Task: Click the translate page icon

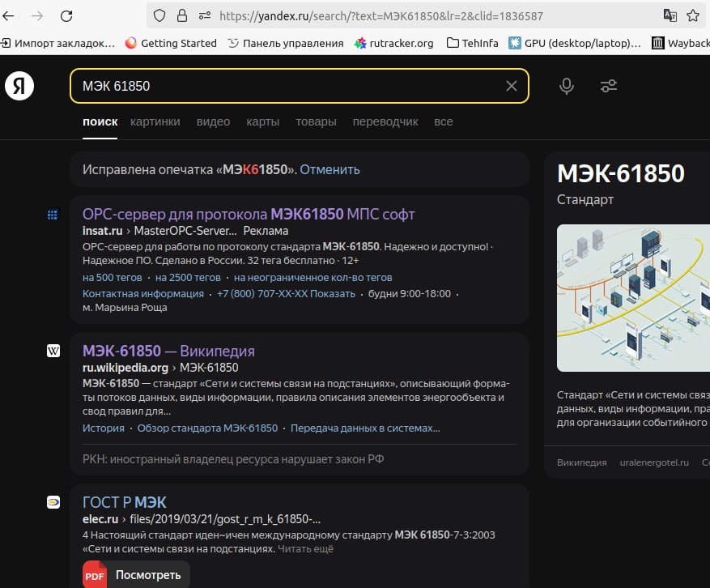Action: (x=670, y=16)
